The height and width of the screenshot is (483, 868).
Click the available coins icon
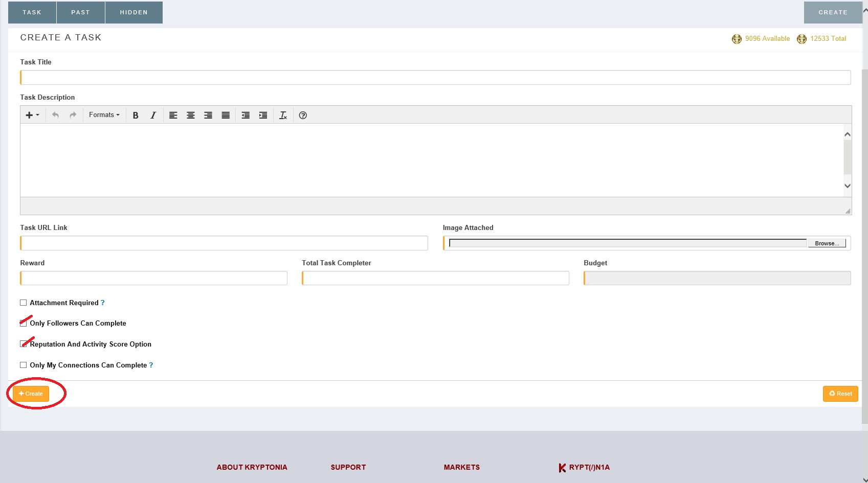tap(737, 39)
